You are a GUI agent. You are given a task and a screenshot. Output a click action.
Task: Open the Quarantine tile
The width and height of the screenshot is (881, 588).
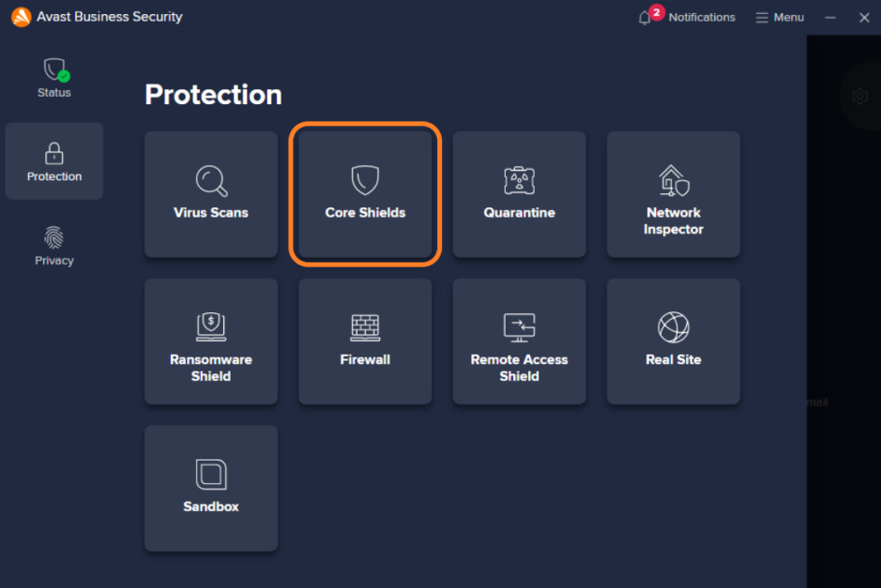point(519,194)
